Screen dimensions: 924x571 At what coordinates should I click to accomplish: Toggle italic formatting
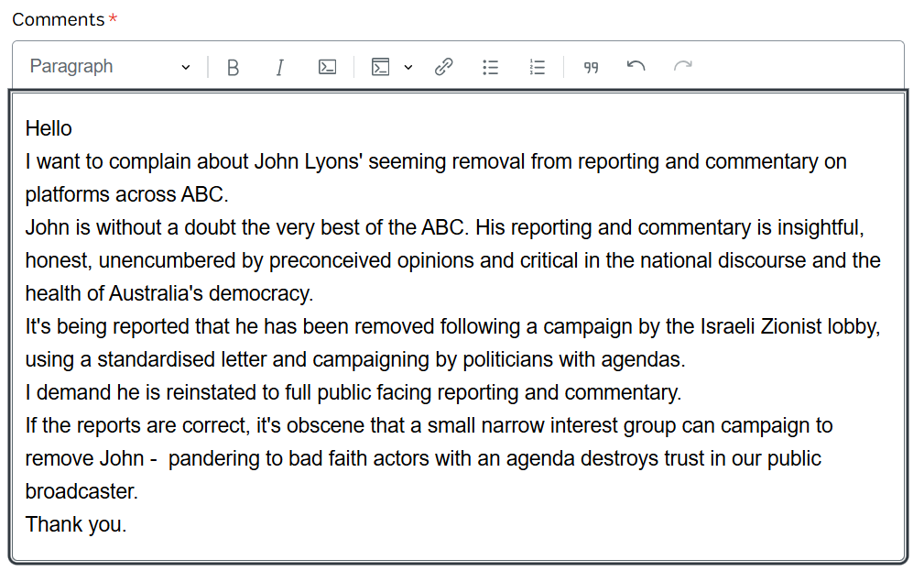click(x=280, y=67)
